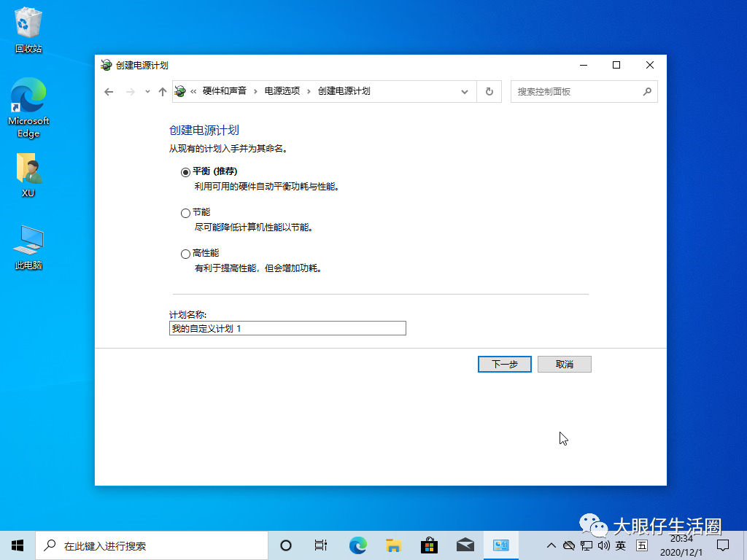Click the 计划名称 text field
Screen dimensions: 747x560
[287, 328]
